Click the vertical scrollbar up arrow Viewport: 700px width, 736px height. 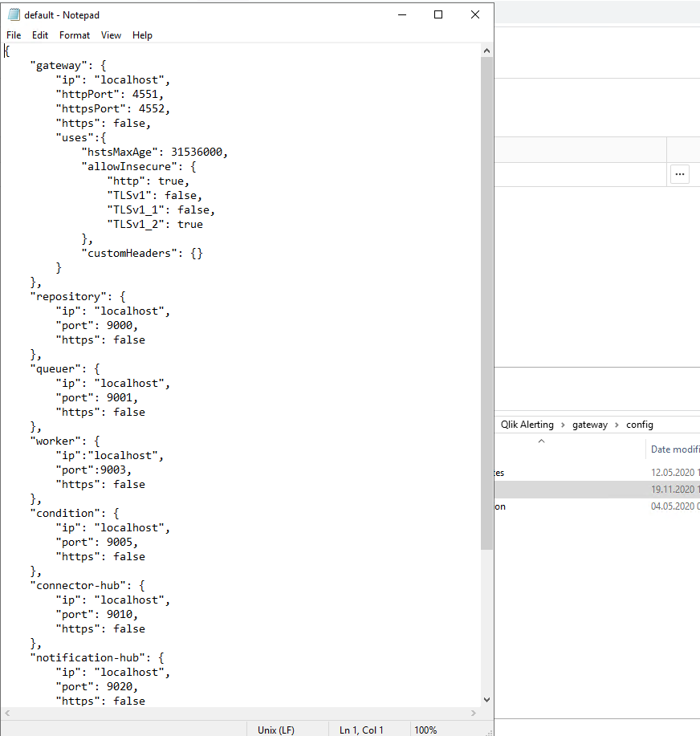pyautogui.click(x=486, y=51)
